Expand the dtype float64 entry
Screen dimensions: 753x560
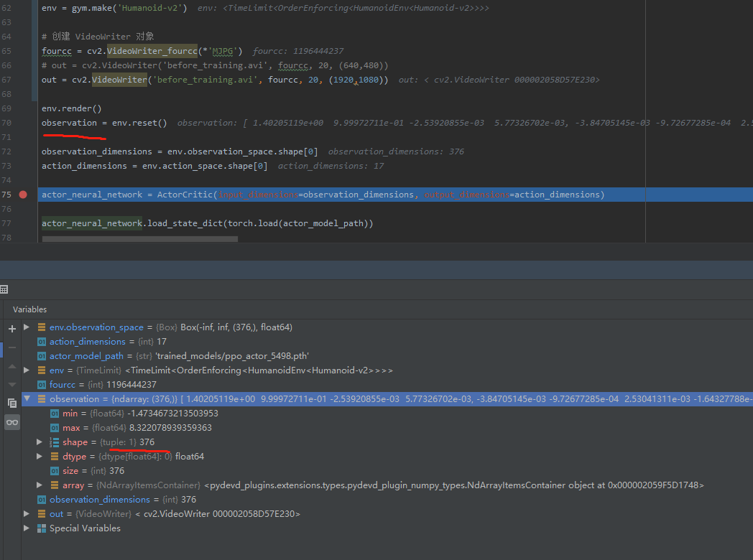40,456
